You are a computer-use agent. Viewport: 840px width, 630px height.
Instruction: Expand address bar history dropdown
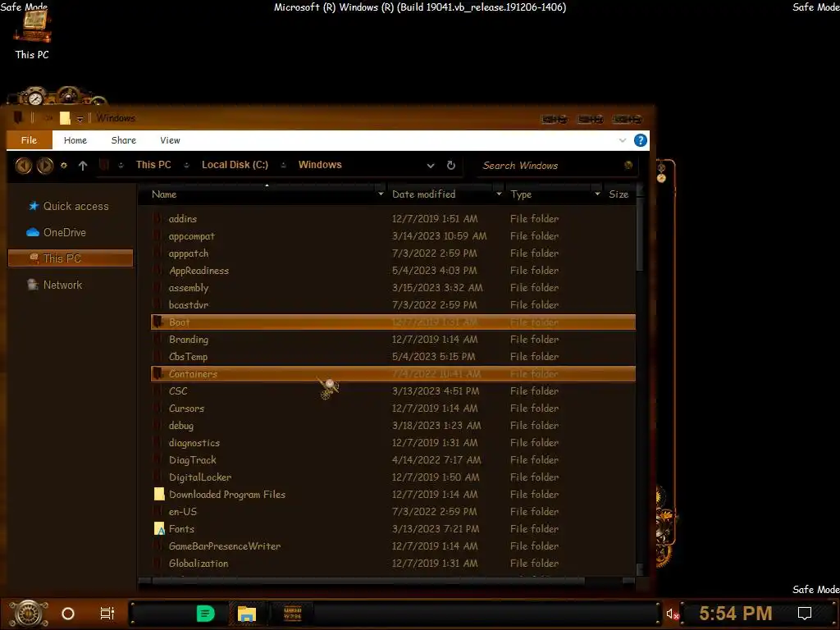point(431,166)
